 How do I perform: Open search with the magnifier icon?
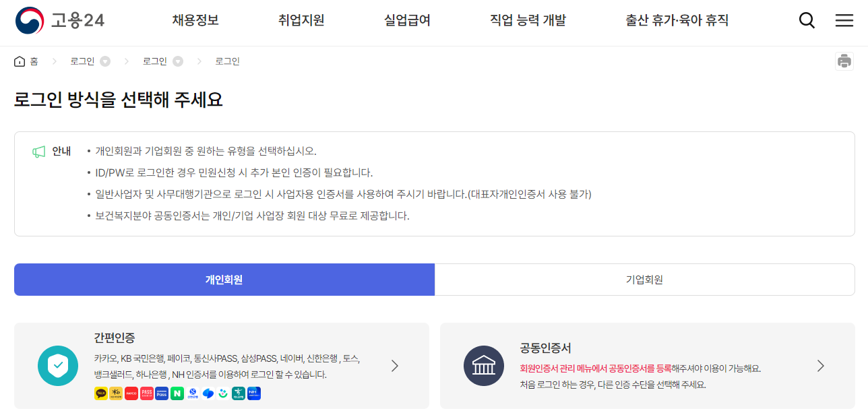pos(807,20)
